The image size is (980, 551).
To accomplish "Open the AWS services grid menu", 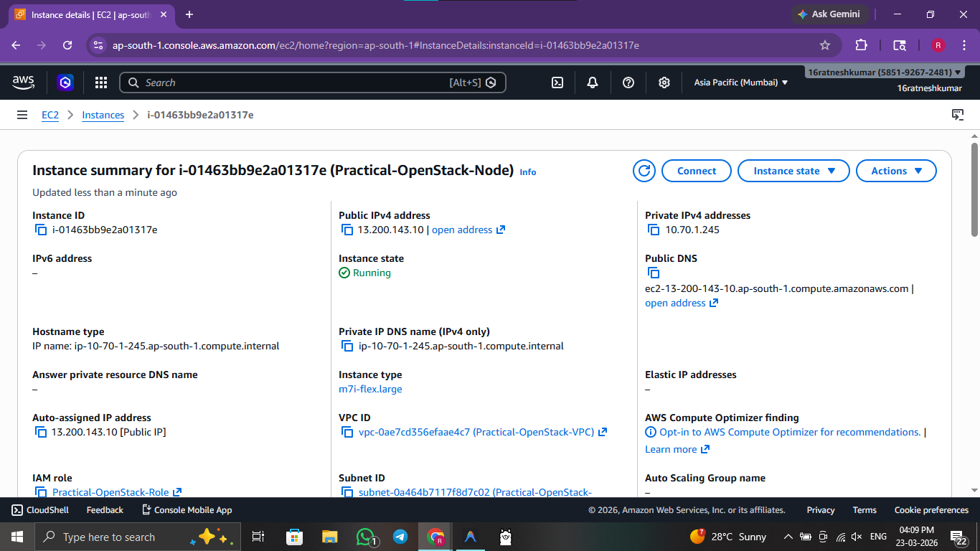I will 101,83.
